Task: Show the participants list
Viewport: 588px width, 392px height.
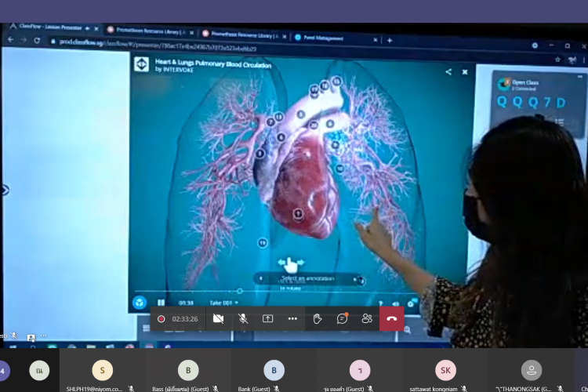Action: 367,318
